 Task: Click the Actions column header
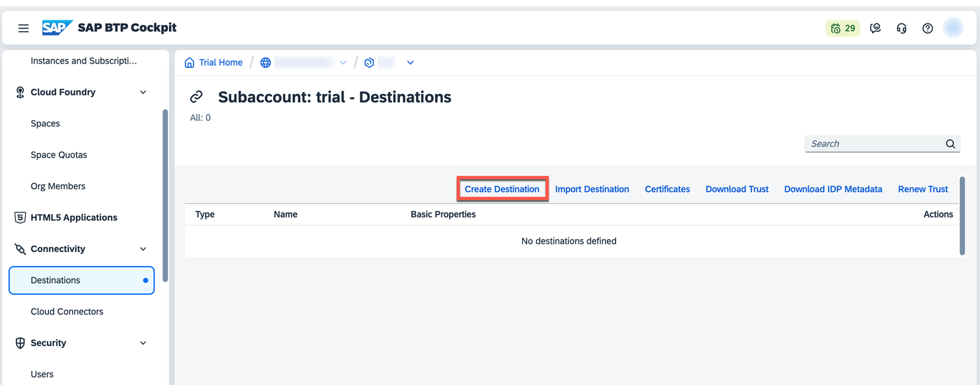[x=938, y=214]
